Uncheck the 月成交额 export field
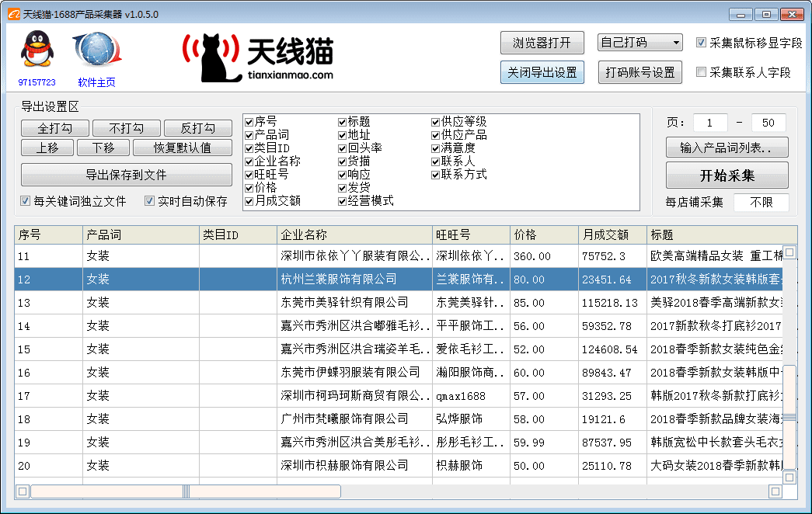812x514 pixels. click(249, 201)
